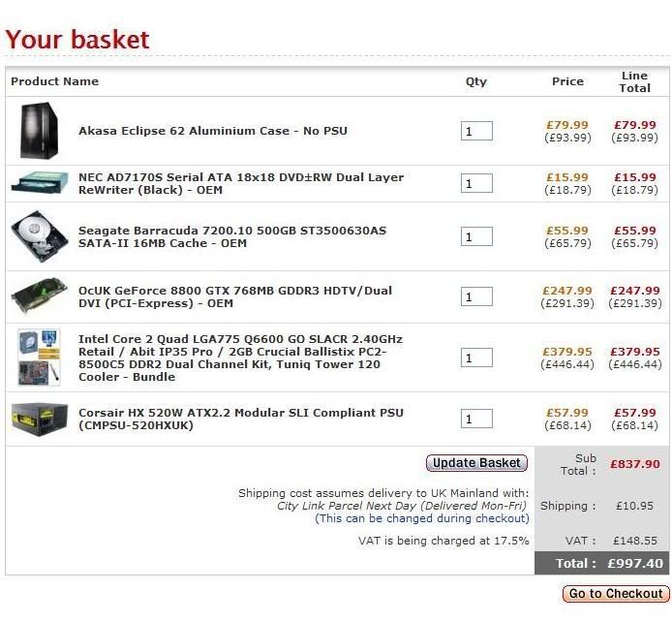Viewport: 672px width, 622px height.
Task: Click quantity field for Corsair HX 520W PSU
Action: 476,420
